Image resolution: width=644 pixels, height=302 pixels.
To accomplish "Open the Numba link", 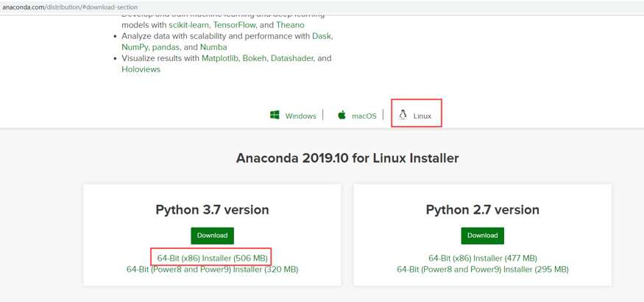I will pyautogui.click(x=213, y=47).
